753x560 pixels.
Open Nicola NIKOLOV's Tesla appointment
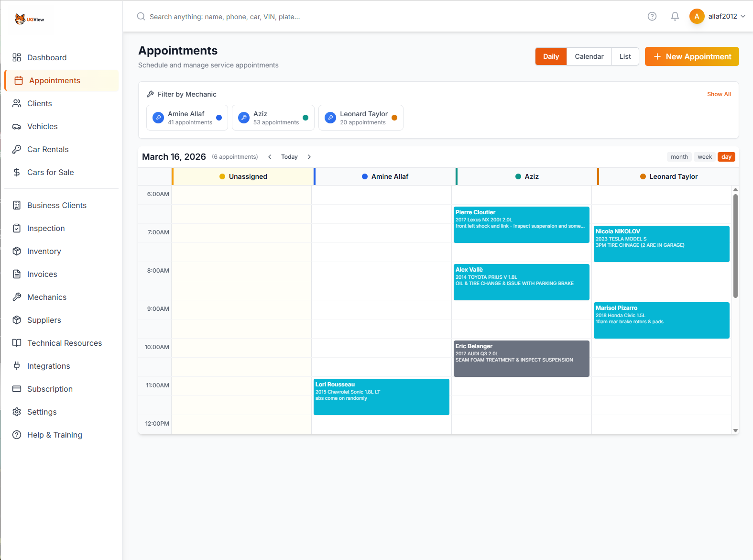point(661,244)
